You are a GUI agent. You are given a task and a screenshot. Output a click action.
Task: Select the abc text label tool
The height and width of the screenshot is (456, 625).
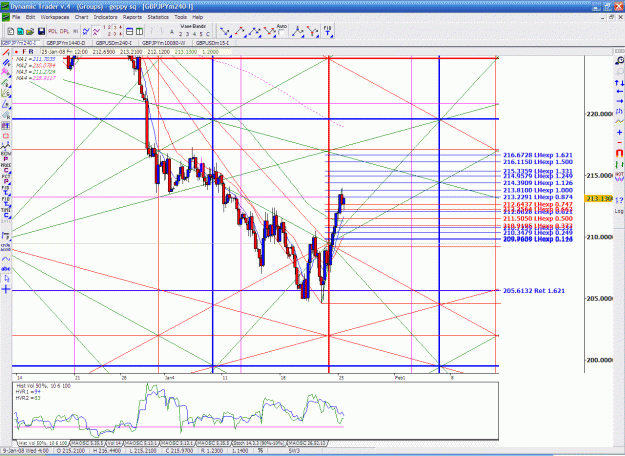6,269
